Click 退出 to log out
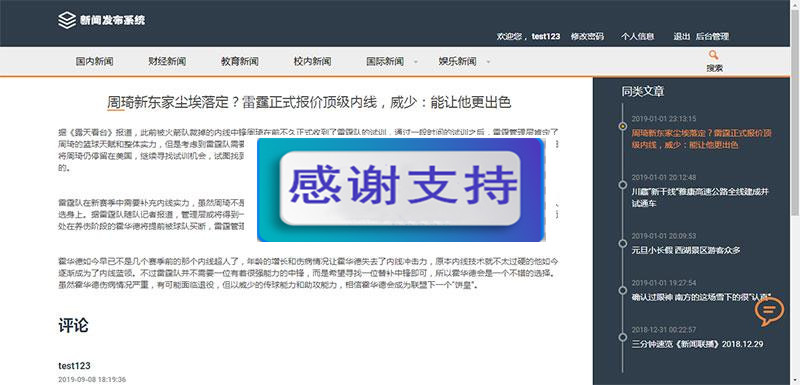The image size is (800, 385). [682, 37]
